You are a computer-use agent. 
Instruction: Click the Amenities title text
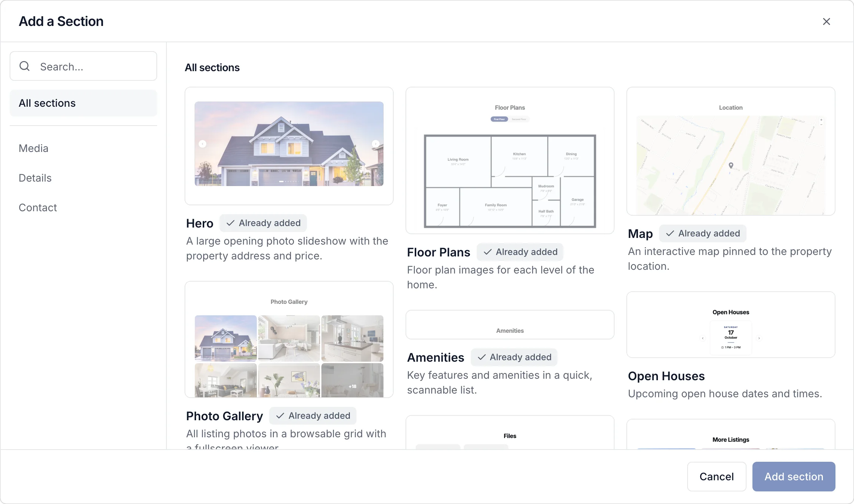(x=436, y=358)
